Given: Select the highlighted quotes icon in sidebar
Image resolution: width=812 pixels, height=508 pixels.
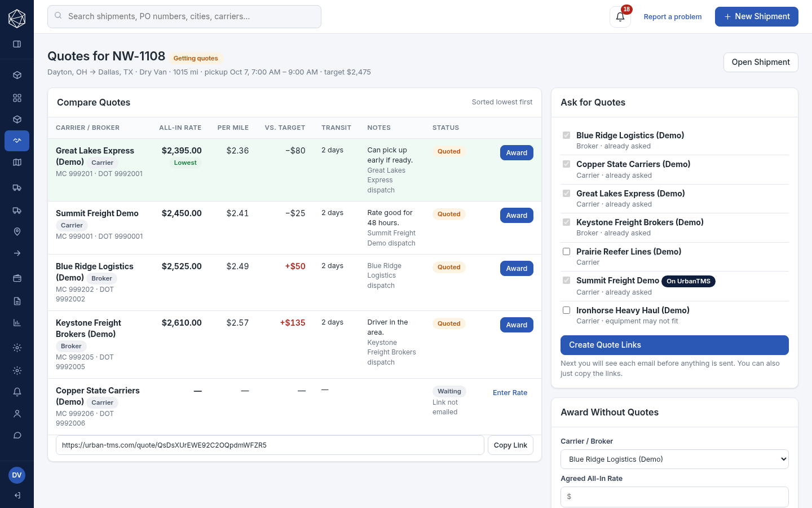Looking at the screenshot, I should (17, 141).
